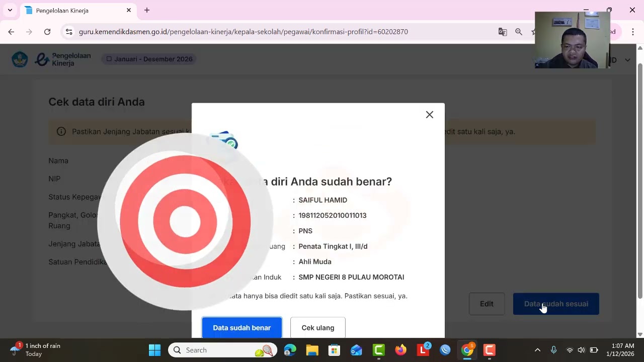Click the address bar URL field
The image size is (644, 362).
pyautogui.click(x=244, y=32)
